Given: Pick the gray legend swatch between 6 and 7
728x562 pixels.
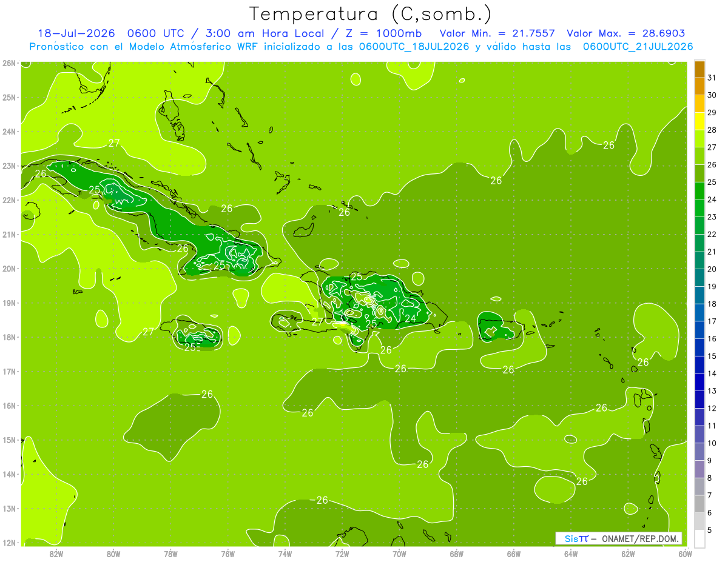Looking at the screenshot, I should pos(699,504).
